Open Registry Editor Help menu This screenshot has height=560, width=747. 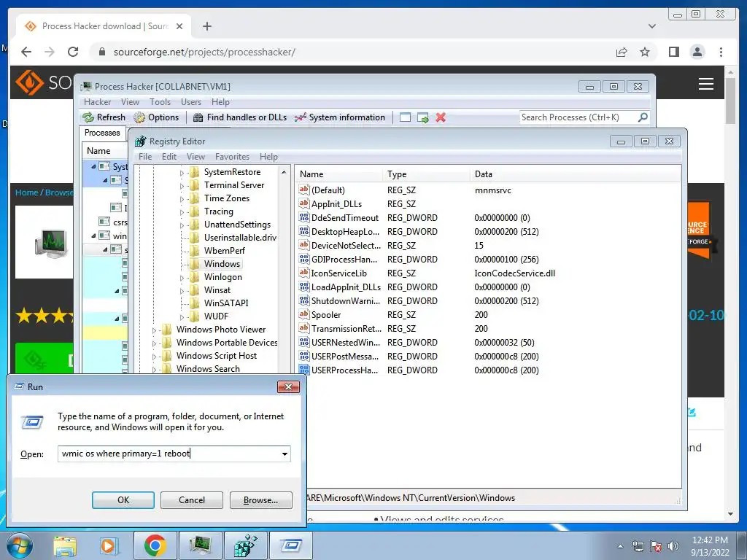pos(268,157)
